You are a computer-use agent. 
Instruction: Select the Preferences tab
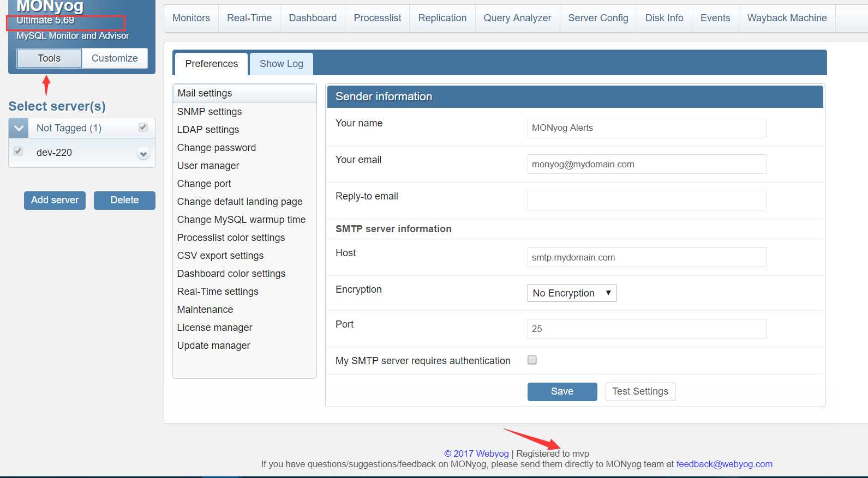click(x=211, y=64)
